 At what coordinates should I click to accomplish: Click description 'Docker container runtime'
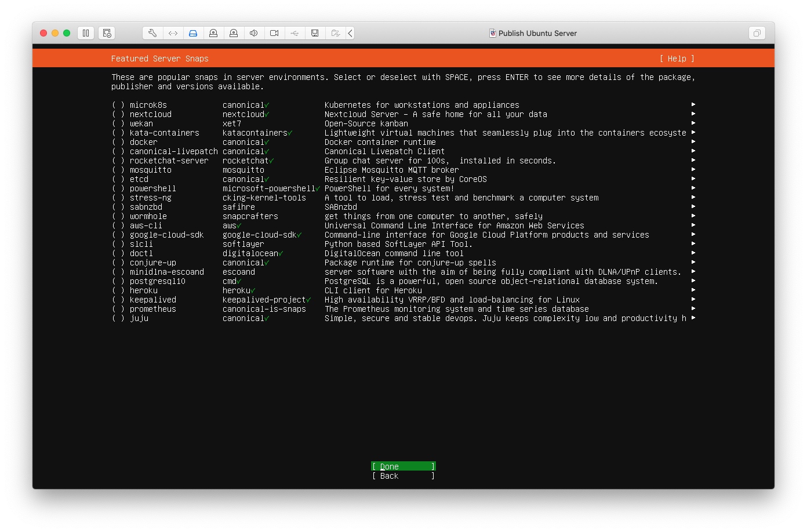(x=380, y=142)
